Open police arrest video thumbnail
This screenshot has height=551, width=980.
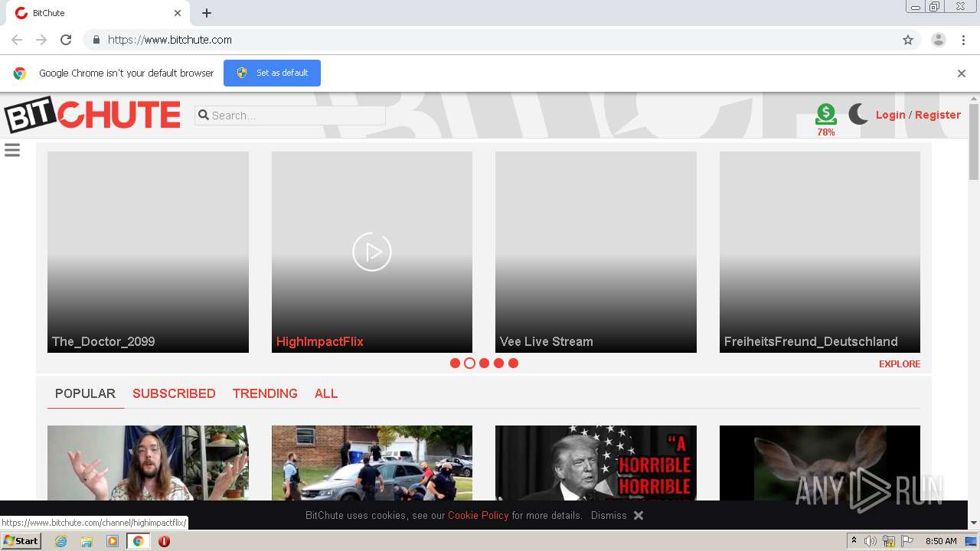(372, 463)
